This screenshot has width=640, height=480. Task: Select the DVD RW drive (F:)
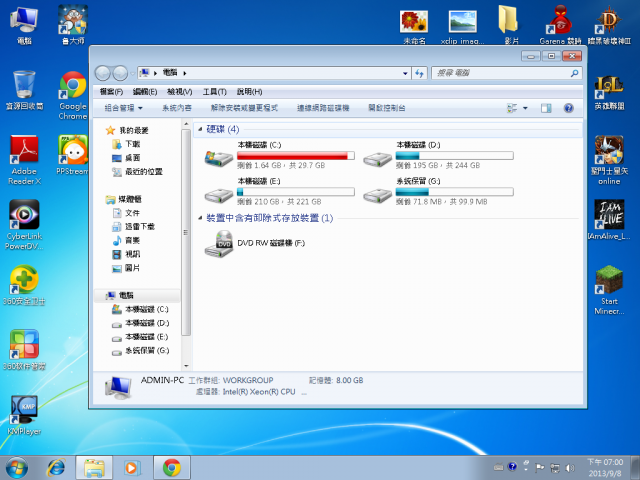point(255,243)
